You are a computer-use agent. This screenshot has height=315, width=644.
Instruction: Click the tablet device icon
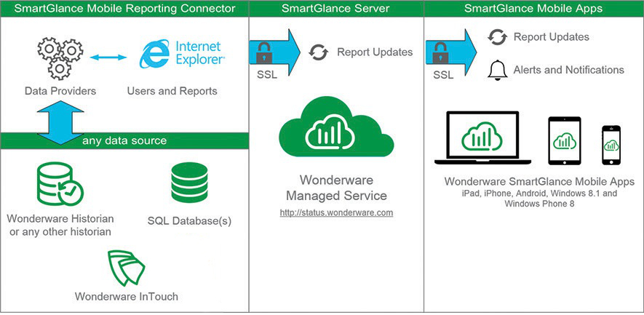coord(565,140)
